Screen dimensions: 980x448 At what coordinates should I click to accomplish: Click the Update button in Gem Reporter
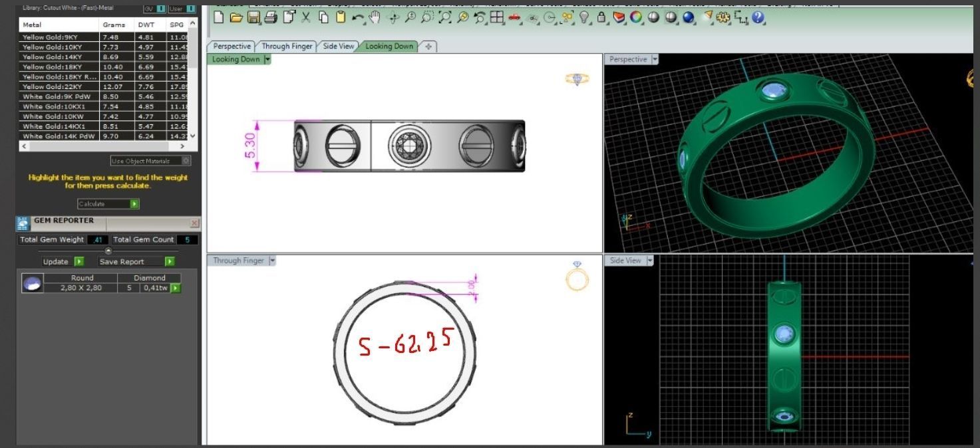pyautogui.click(x=63, y=262)
